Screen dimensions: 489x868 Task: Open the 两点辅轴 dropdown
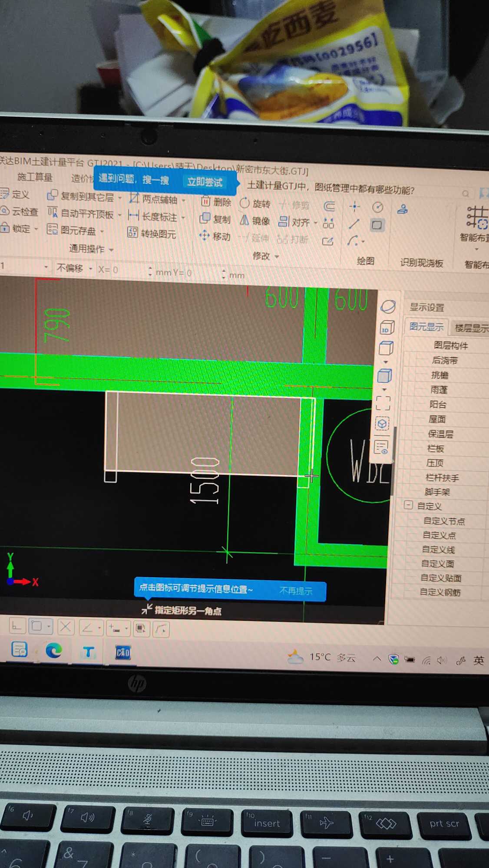tap(184, 201)
